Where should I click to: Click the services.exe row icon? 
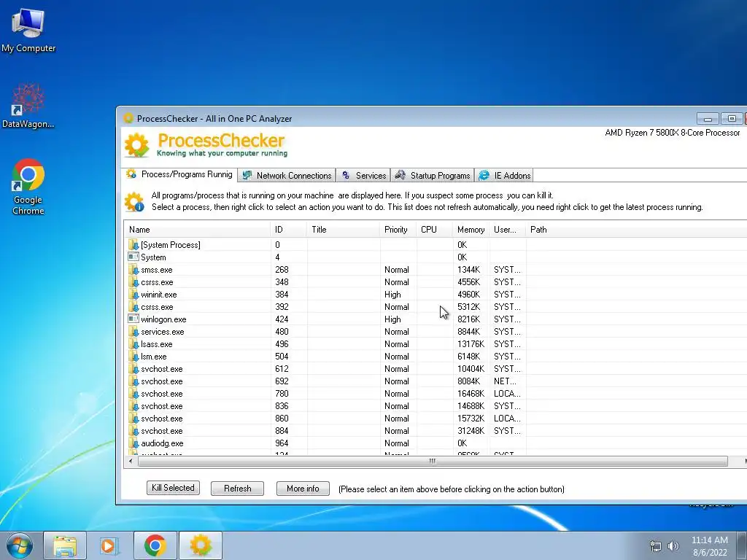[x=133, y=332]
